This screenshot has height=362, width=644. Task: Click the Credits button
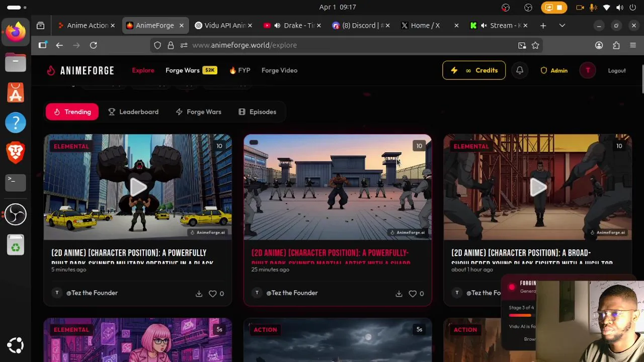[474, 70]
